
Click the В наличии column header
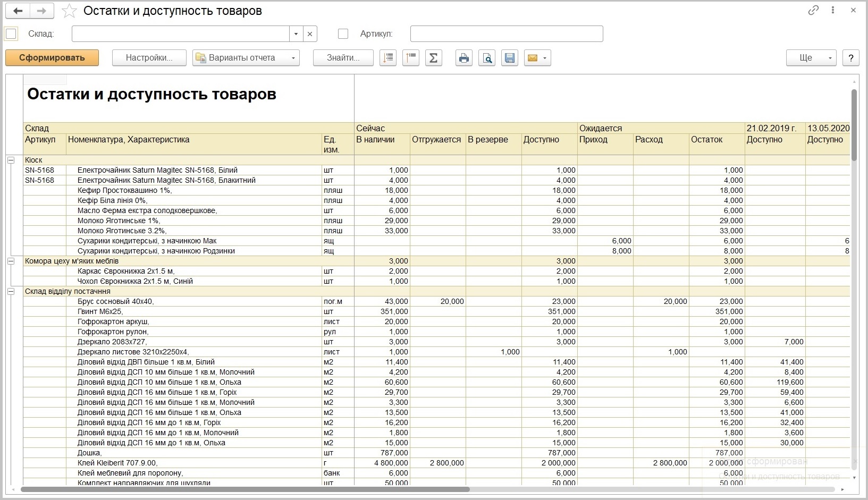tap(382, 144)
